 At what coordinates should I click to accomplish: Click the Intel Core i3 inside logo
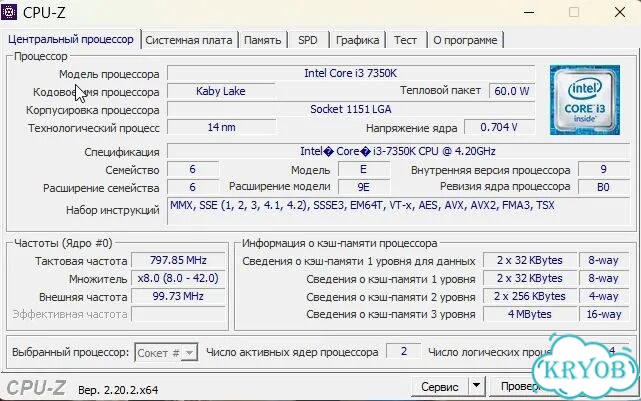pos(585,100)
